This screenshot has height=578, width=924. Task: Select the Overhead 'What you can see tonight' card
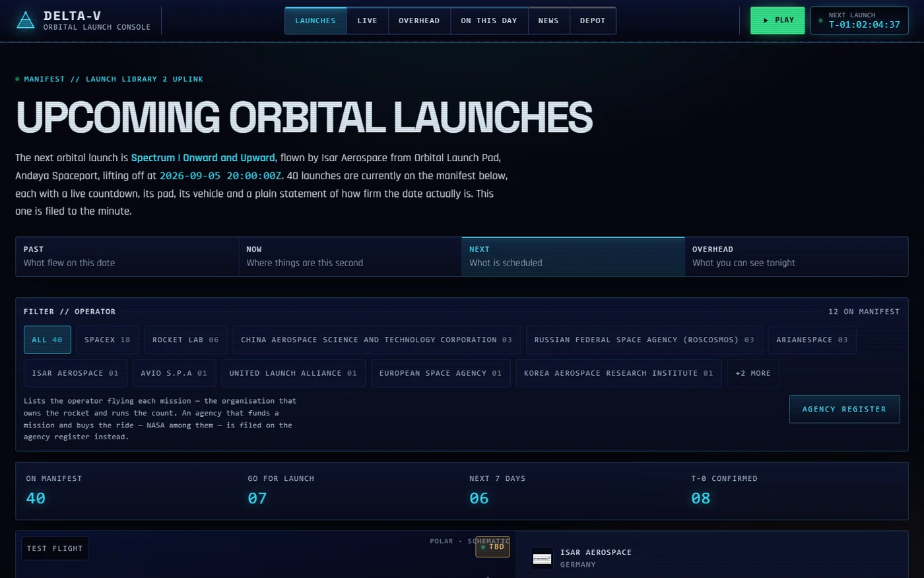[x=797, y=256]
